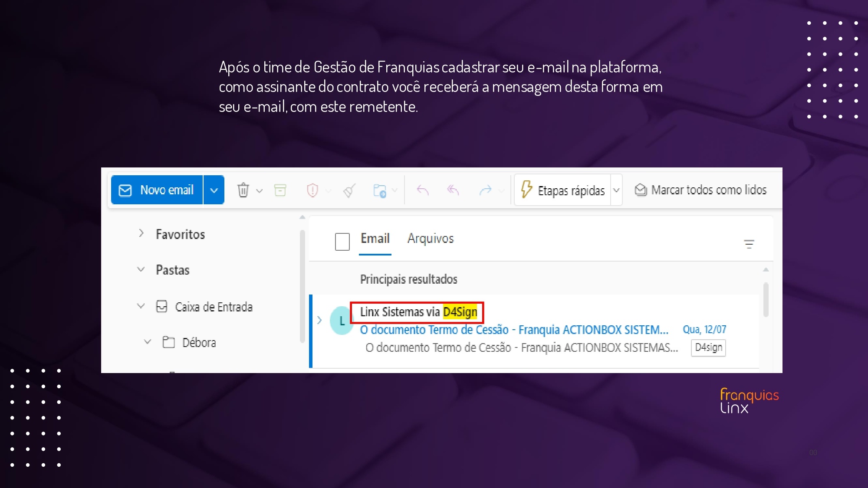Viewport: 868px width, 488px height.
Task: Open the message list filter icon
Action: pyautogui.click(x=749, y=244)
